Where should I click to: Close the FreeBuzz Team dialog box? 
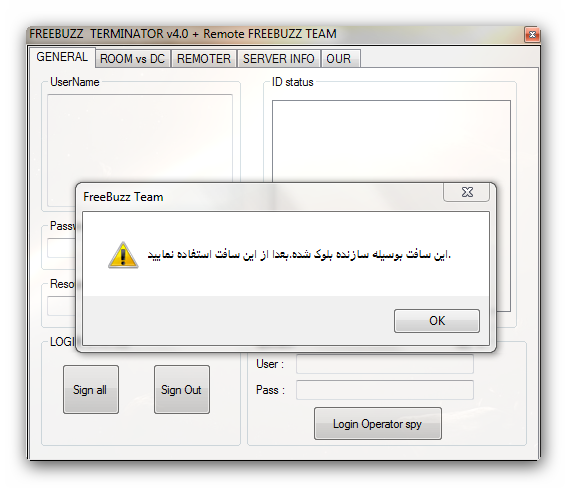point(467,192)
